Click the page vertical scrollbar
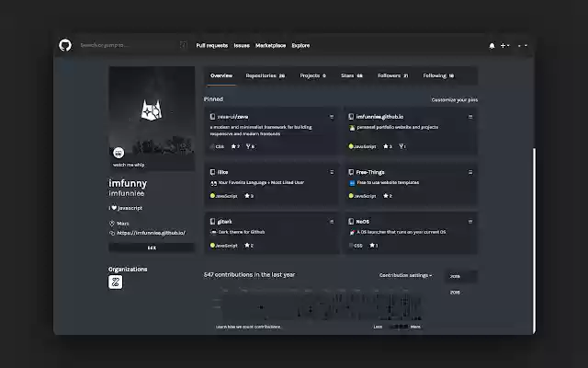 coord(534,240)
